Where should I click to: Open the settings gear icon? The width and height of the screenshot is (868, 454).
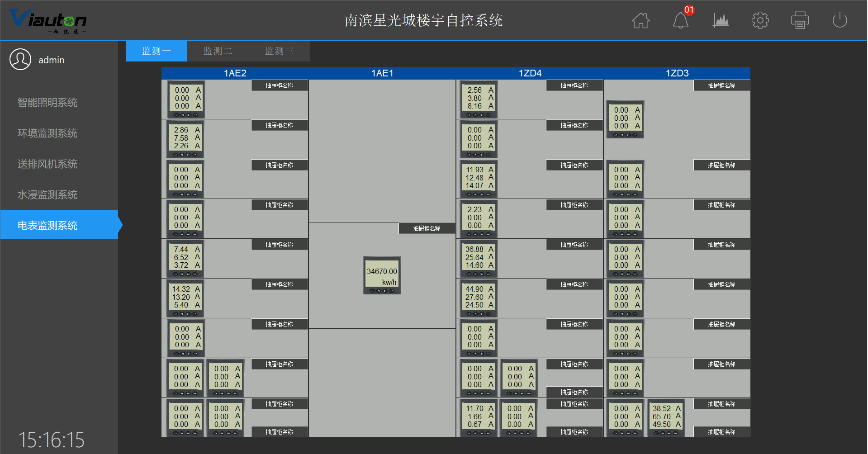(x=760, y=20)
